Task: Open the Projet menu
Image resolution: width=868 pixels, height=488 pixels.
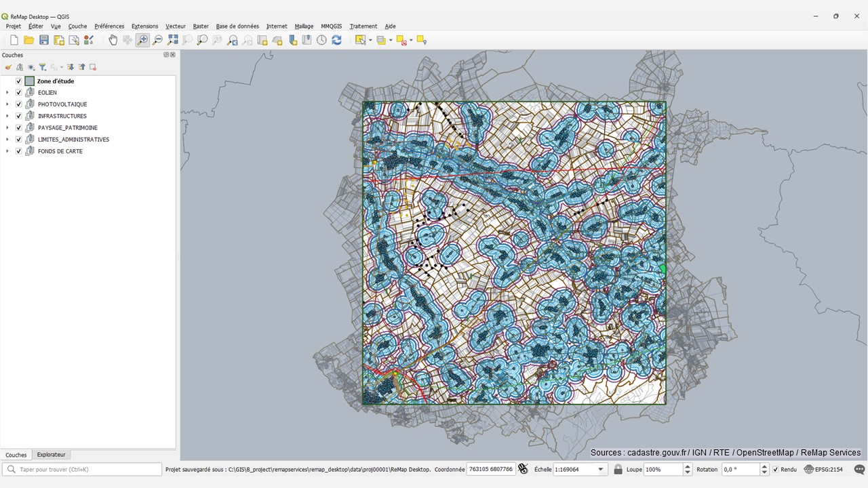Action: [x=14, y=26]
